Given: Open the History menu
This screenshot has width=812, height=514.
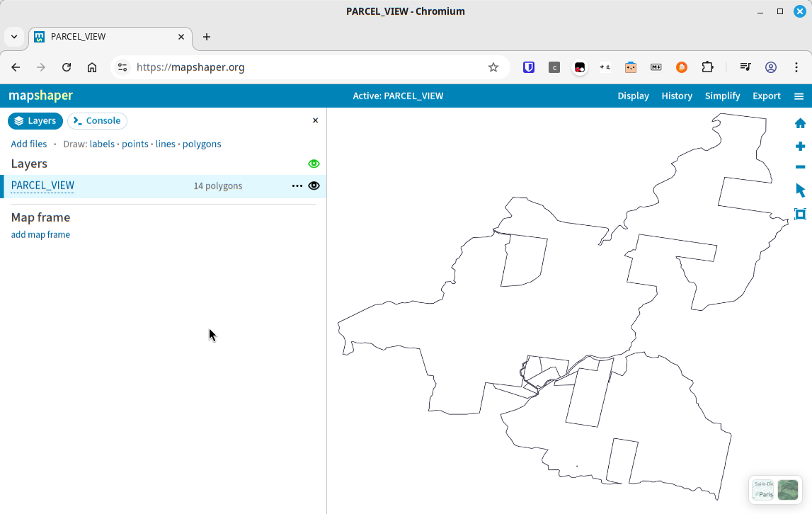Looking at the screenshot, I should pos(677,96).
